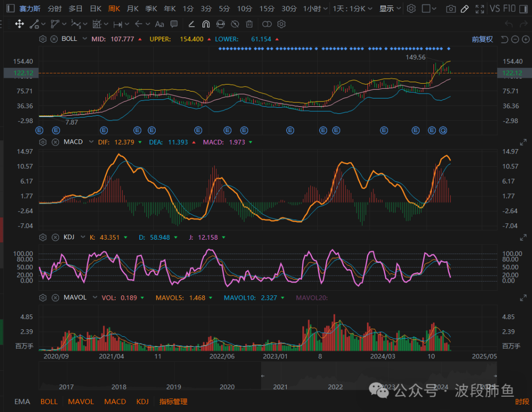
Task: Switch to 季K quarterly candlestick
Action: tap(151, 8)
